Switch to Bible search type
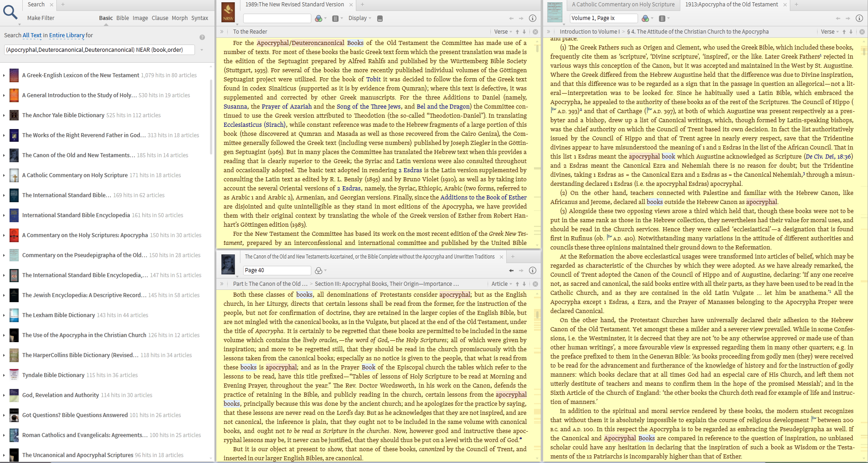This screenshot has width=868, height=463. [x=123, y=18]
